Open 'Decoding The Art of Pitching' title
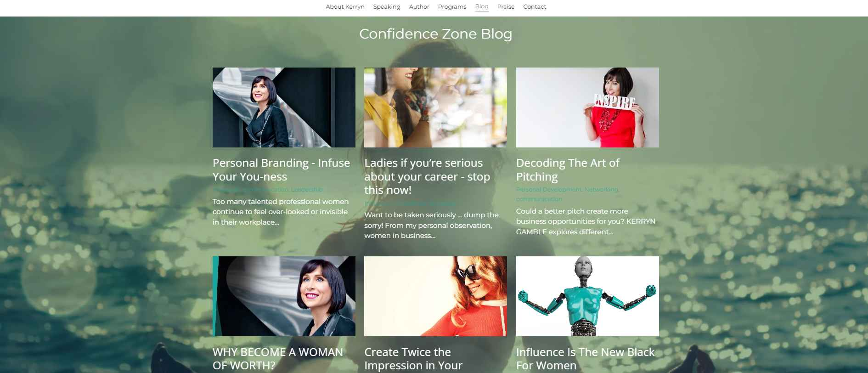 [x=568, y=170]
